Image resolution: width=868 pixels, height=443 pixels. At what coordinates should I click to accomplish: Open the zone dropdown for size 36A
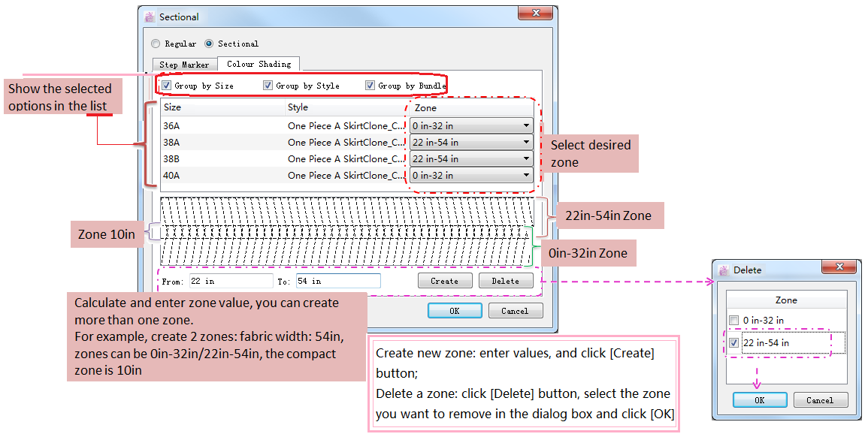point(471,126)
